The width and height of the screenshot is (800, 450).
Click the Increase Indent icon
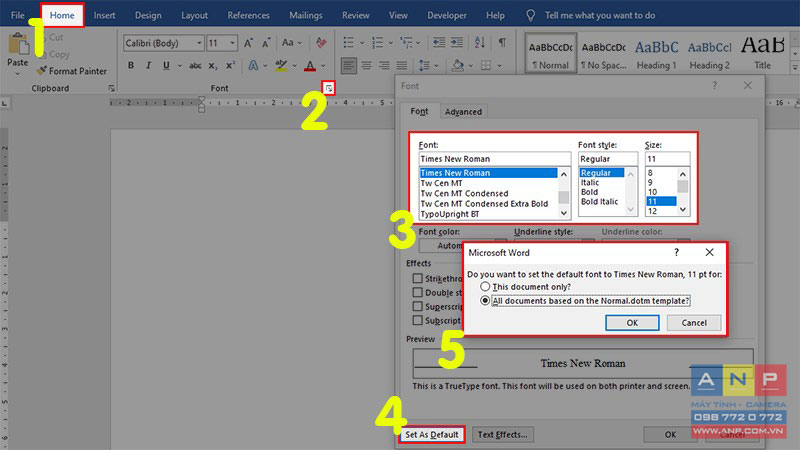click(x=457, y=42)
